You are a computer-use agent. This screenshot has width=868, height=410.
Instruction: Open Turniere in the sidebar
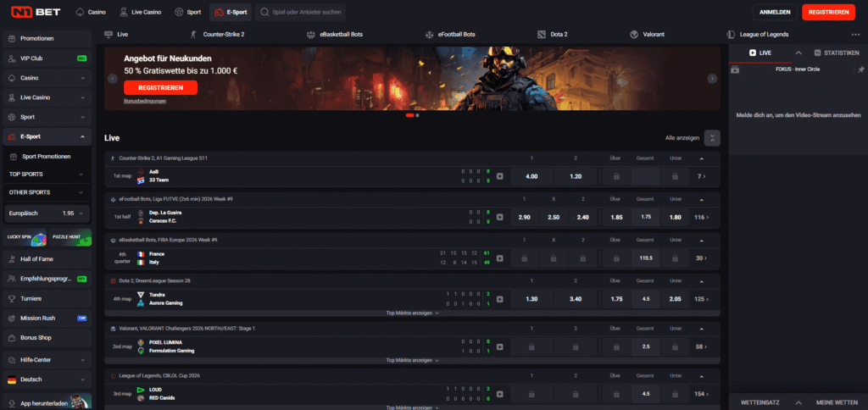[47, 299]
